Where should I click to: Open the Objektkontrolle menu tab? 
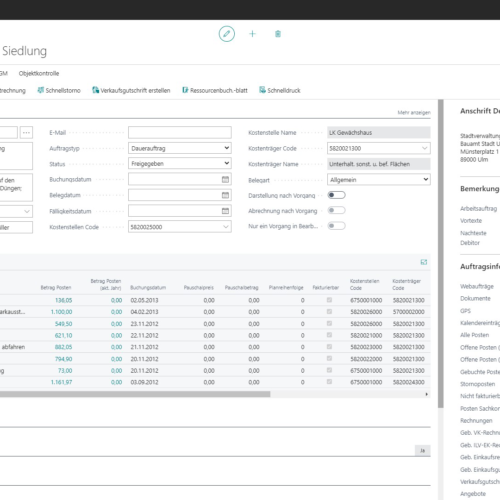39,73
